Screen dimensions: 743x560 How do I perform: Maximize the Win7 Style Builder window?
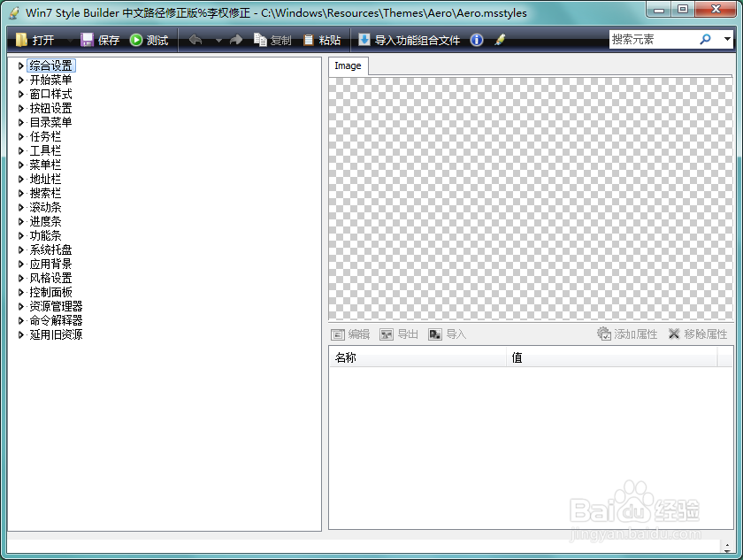point(682,9)
